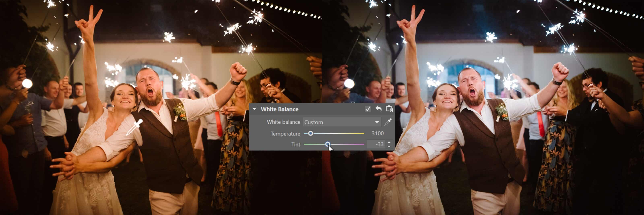Viewport: 644px width, 215px height.
Task: Click the White balance row label
Action: coord(283,122)
